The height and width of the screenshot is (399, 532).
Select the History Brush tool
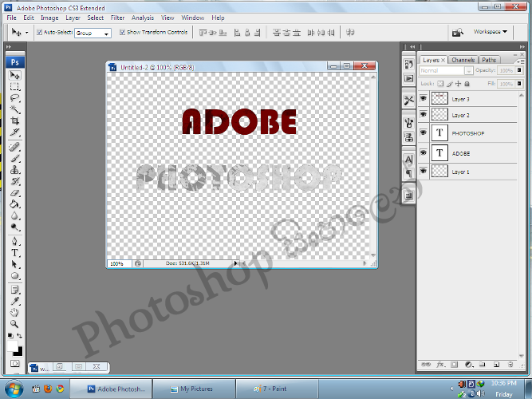point(15,181)
